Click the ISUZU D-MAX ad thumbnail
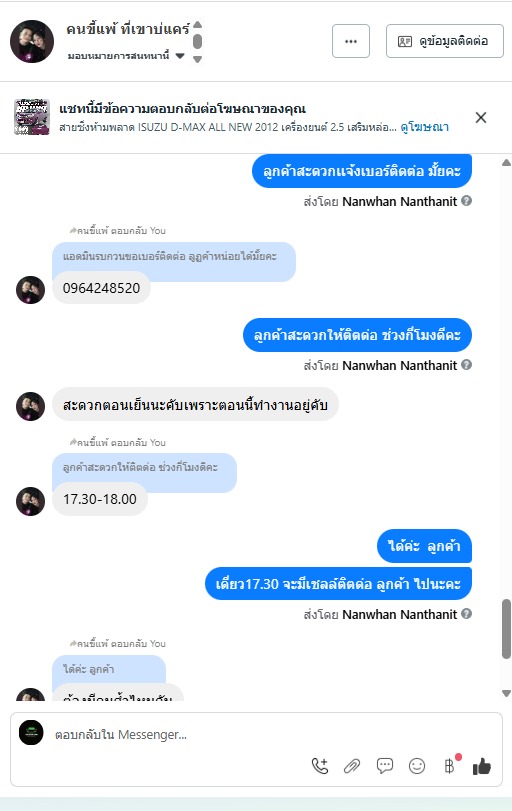Screen dimensions: 512x811 click(x=32, y=117)
